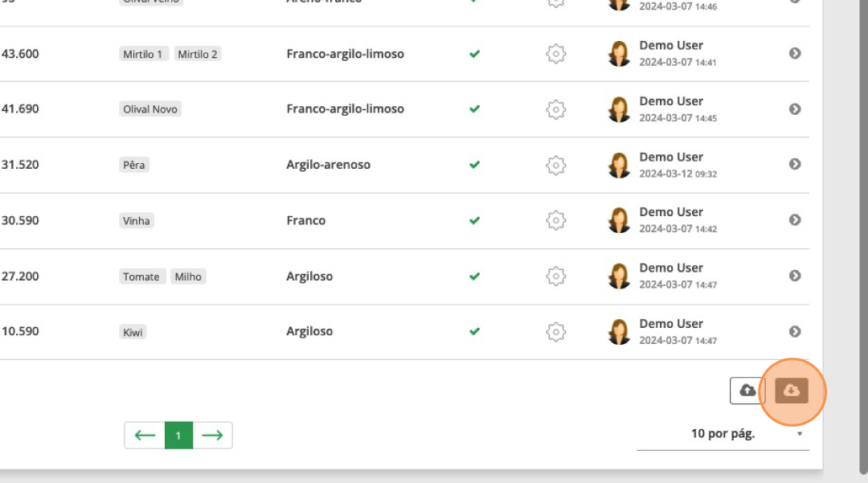Click green checkmark in Vinha row

(474, 220)
